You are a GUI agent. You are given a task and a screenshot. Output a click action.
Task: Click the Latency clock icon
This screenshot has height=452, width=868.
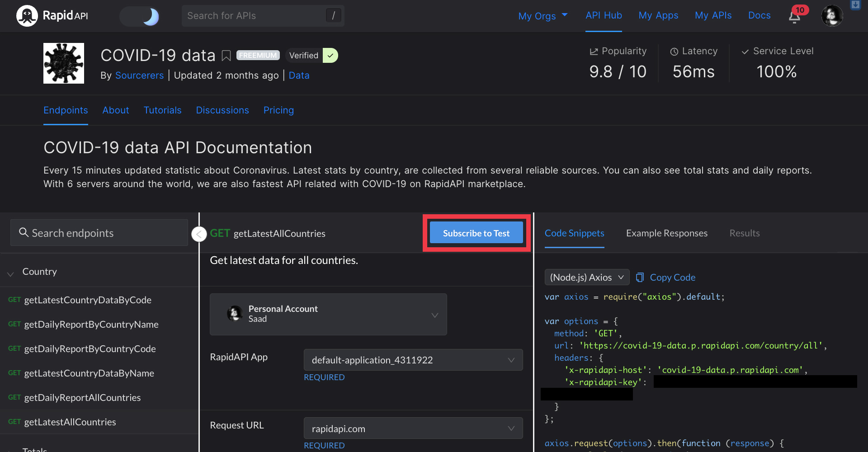coord(674,52)
